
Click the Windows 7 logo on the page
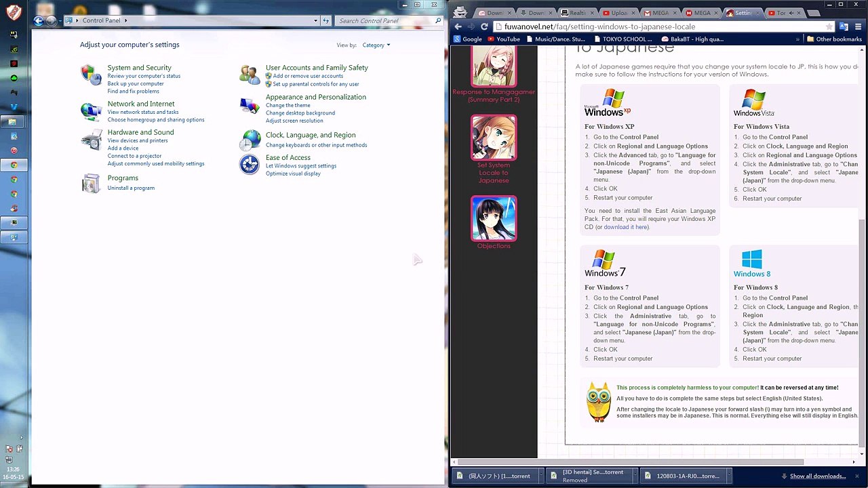point(605,263)
